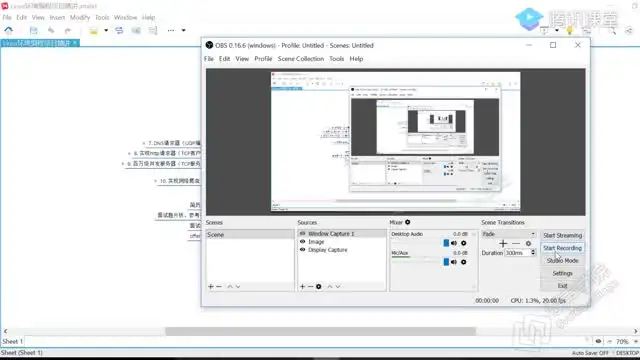
Task: Open the XMind Insert menu
Action: (57, 18)
